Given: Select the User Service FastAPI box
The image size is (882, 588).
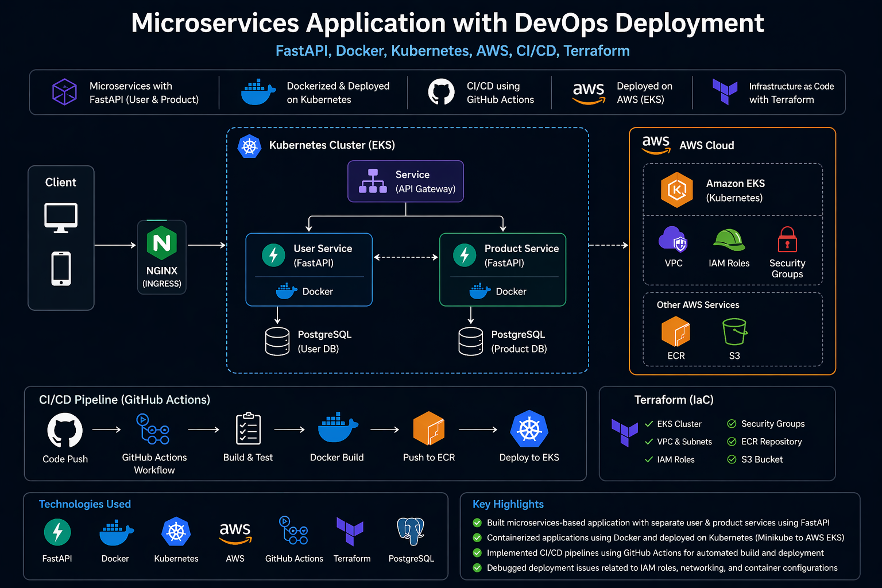Looking at the screenshot, I should (x=309, y=269).
